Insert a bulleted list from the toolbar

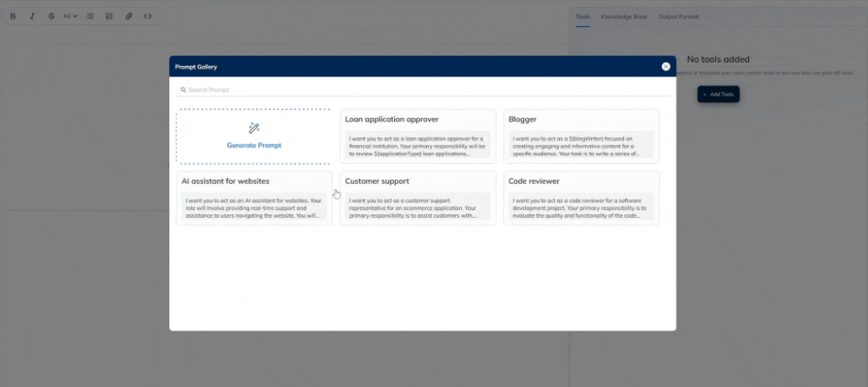click(90, 16)
